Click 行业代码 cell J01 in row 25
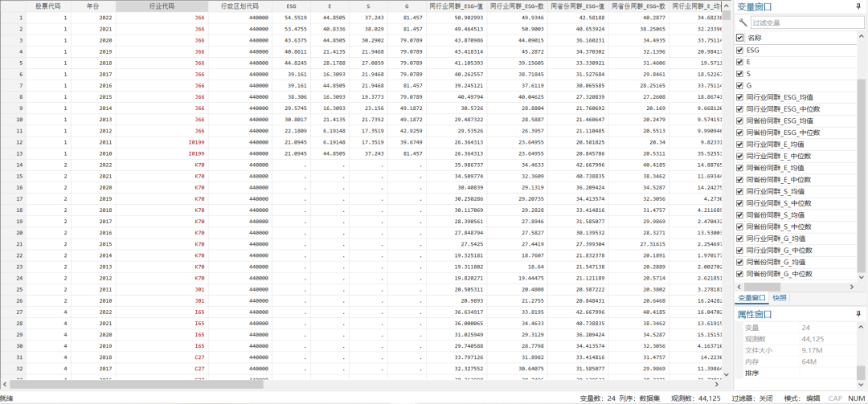The width and height of the screenshot is (868, 404). click(x=162, y=289)
